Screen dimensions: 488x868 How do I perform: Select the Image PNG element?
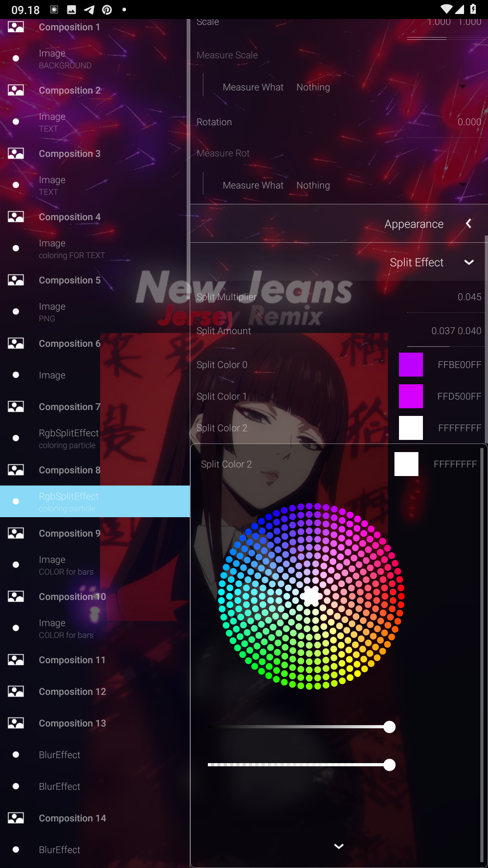click(x=95, y=312)
